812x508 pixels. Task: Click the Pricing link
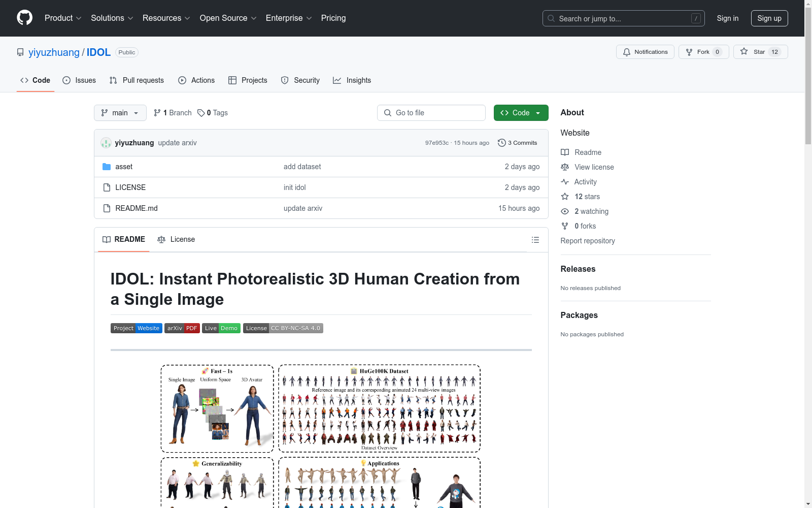point(333,18)
